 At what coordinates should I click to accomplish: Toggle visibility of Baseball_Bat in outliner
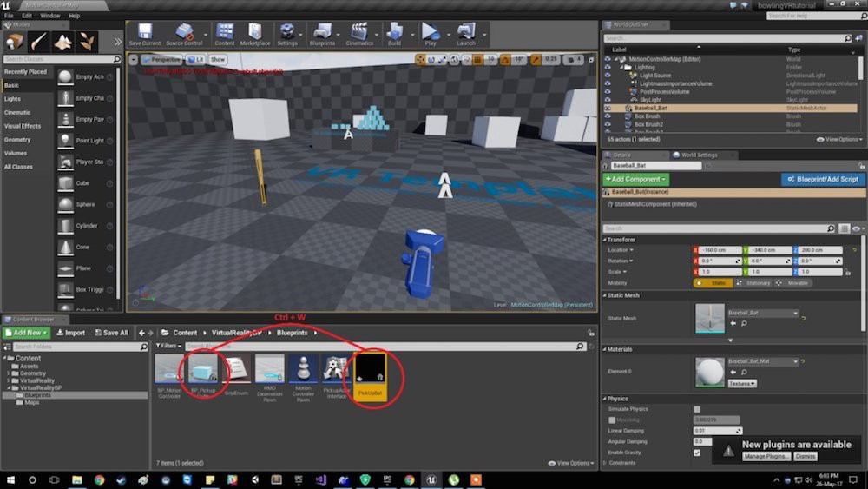(608, 109)
